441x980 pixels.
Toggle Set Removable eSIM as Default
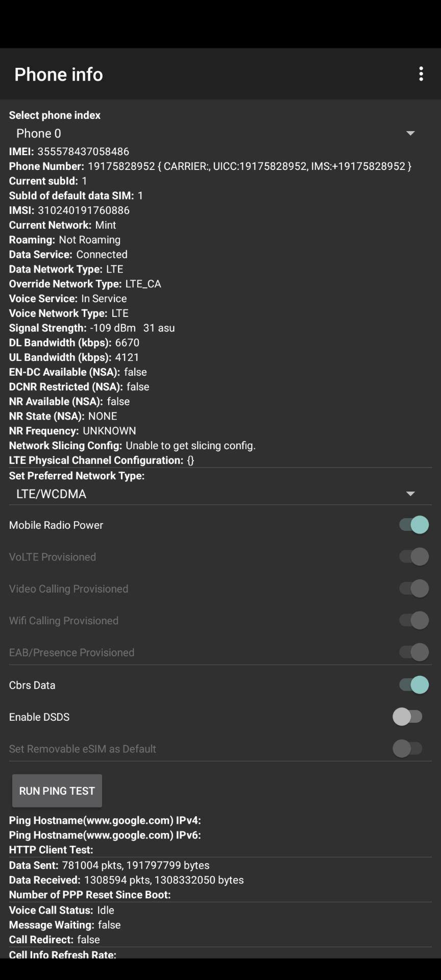coord(408,748)
